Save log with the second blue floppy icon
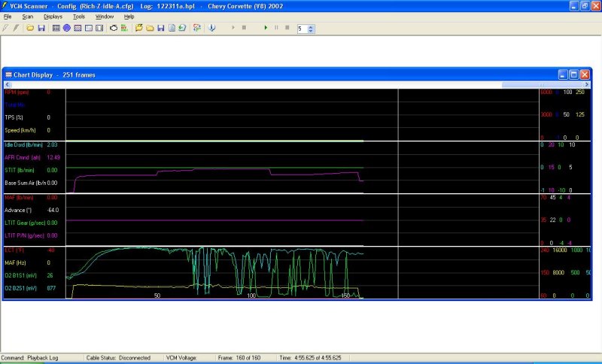This screenshot has height=364, width=602. [161, 28]
